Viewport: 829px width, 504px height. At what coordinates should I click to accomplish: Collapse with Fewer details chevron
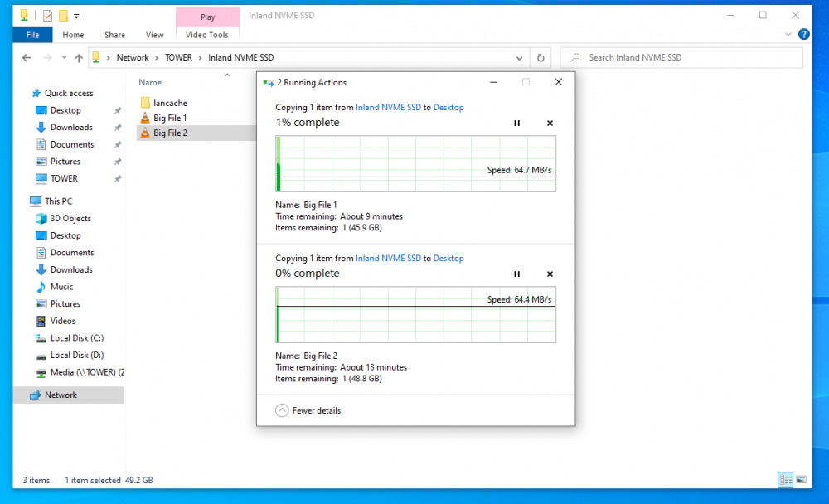pos(283,410)
